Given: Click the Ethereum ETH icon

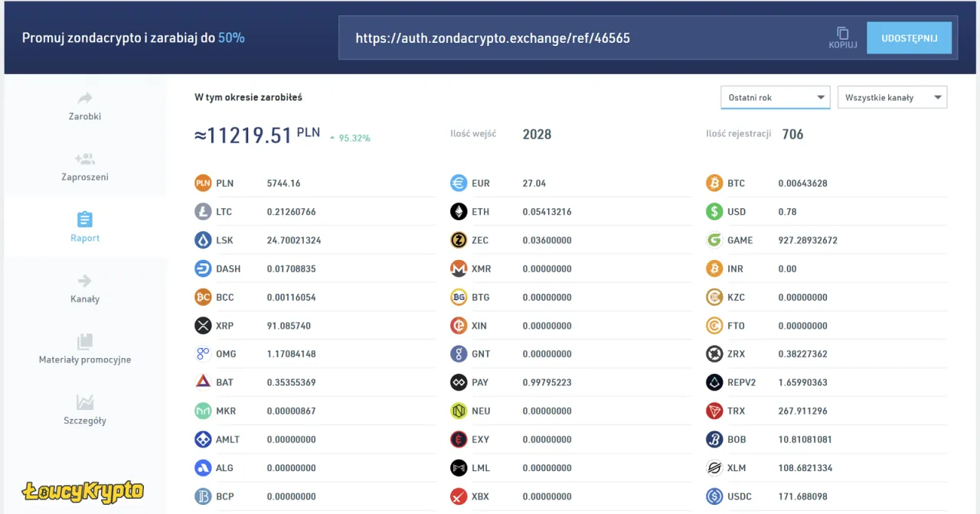Looking at the screenshot, I should pyautogui.click(x=459, y=212).
